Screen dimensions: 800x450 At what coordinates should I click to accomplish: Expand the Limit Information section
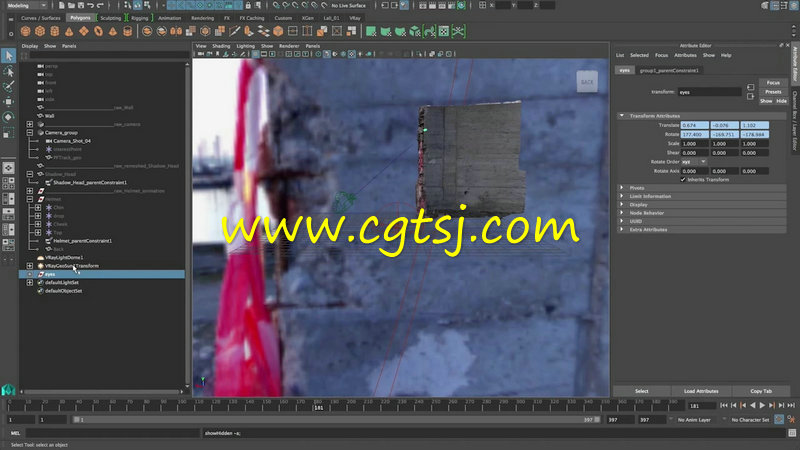click(x=621, y=196)
